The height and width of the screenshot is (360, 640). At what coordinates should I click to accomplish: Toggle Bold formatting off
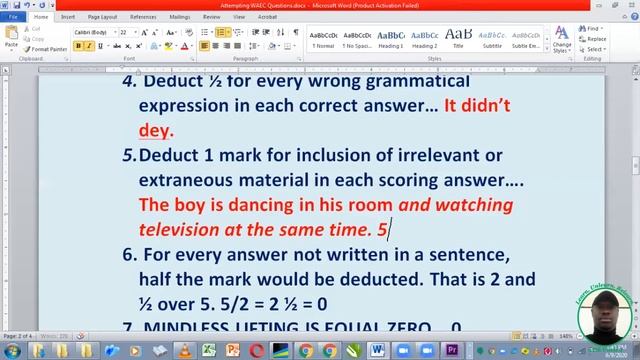(78, 46)
